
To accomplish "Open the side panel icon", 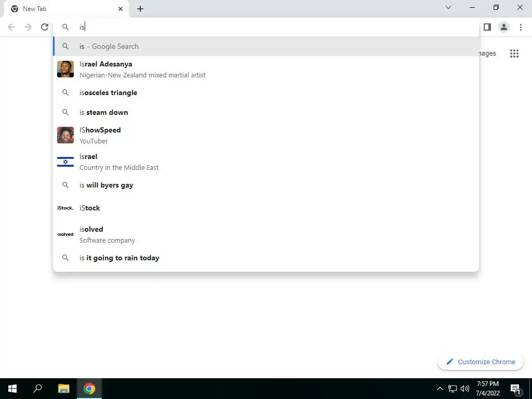I will 487,27.
